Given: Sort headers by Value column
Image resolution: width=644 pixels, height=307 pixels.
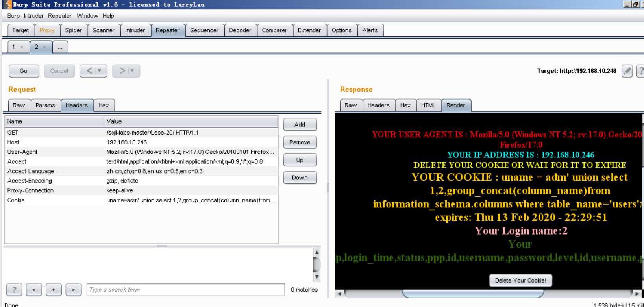Looking at the screenshot, I should point(191,121).
